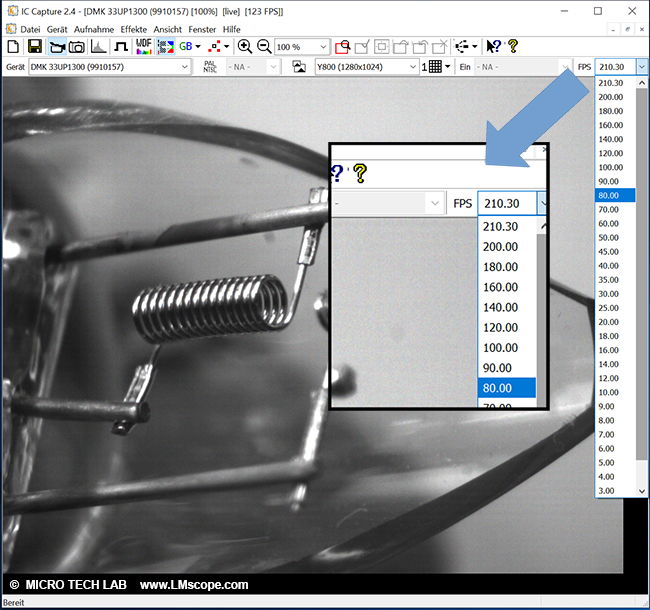Viewport: 650px width, 610px height.
Task: Choose 200.00 frame rate from the list
Action: [610, 97]
